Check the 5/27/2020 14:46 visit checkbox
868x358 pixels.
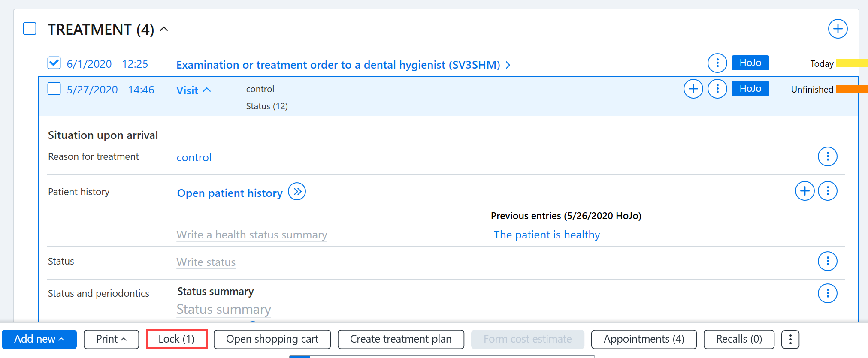[54, 89]
